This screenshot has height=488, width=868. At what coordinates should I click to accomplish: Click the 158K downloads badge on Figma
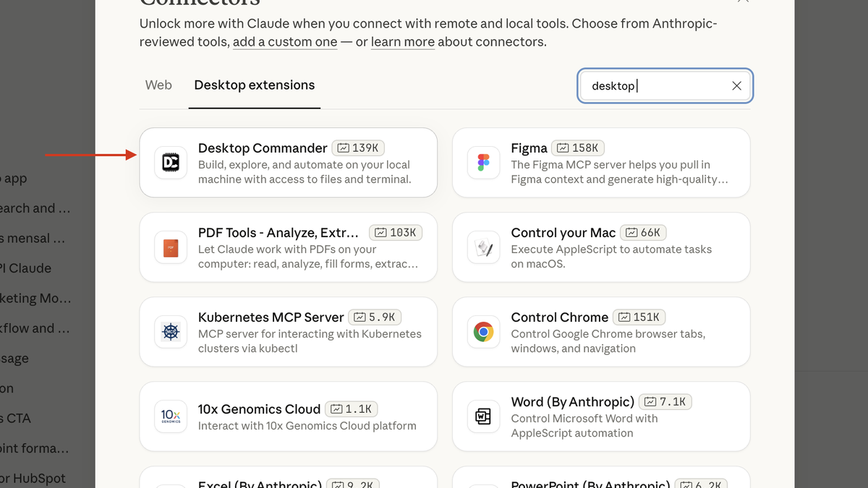click(577, 148)
